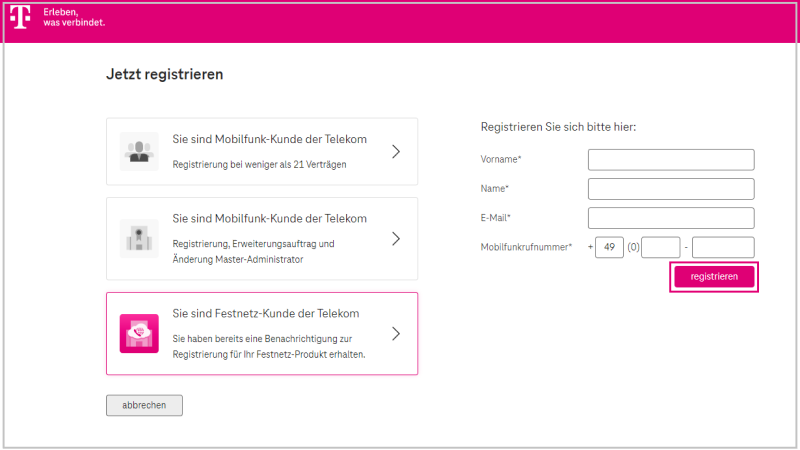Viewport: 800px width, 450px height.
Task: Click the pink Festnetz phone icon
Action: pos(139,334)
